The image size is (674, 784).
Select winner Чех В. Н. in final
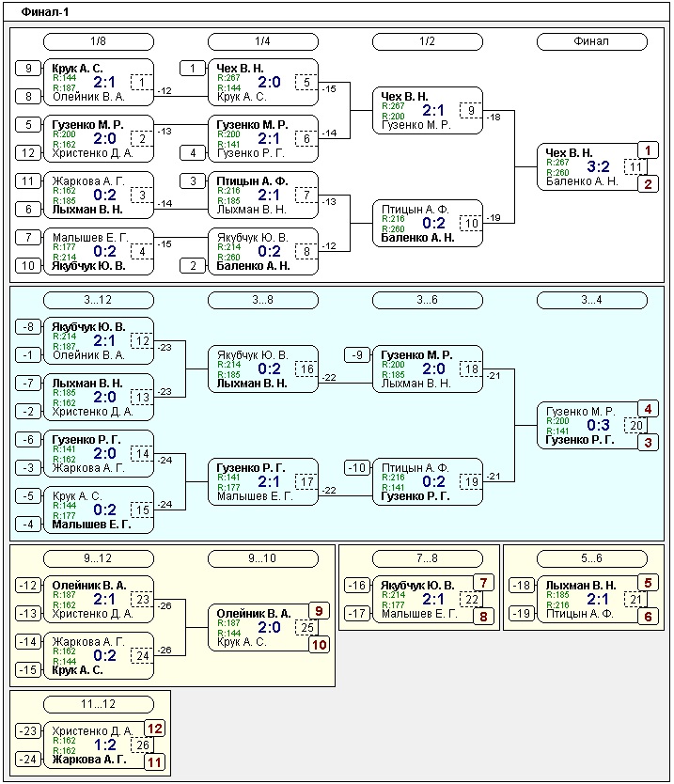click(569, 153)
